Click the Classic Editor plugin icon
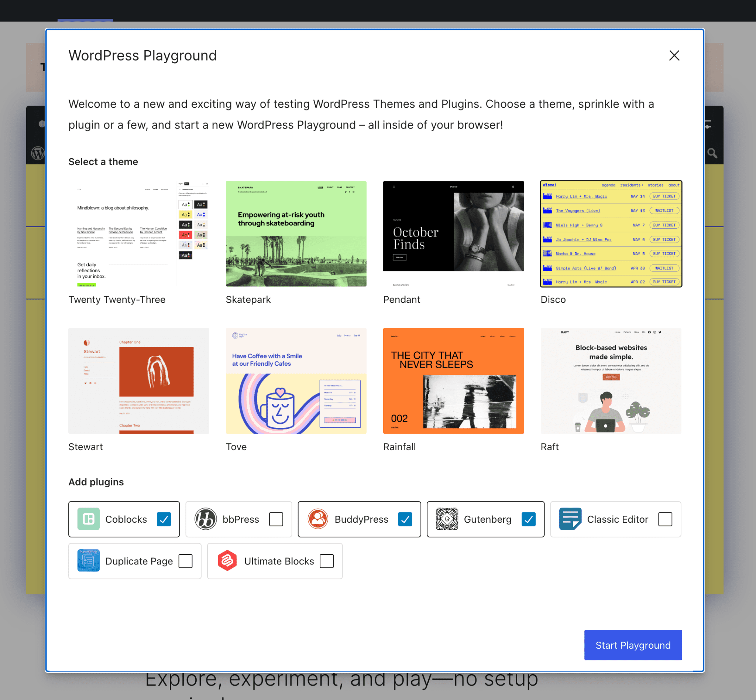The width and height of the screenshot is (756, 700). click(569, 519)
